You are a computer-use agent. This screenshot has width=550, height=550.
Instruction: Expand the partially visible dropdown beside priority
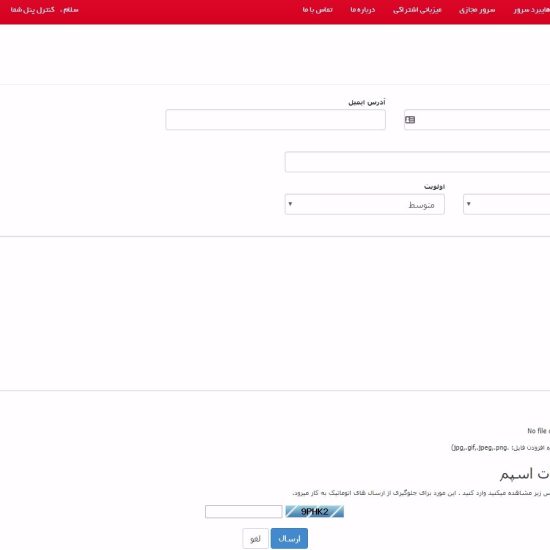(x=507, y=204)
